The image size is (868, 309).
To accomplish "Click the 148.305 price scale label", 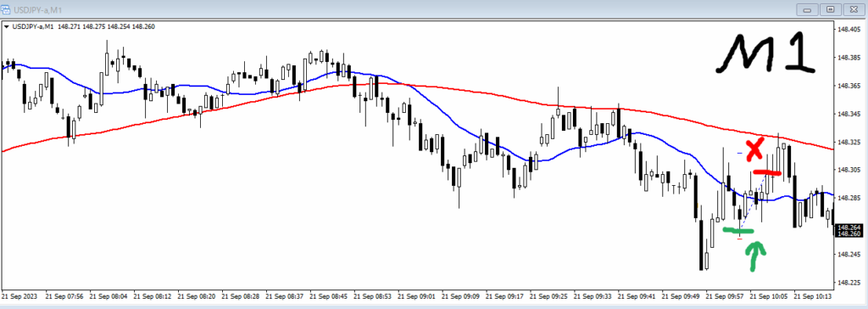I will 849,171.
